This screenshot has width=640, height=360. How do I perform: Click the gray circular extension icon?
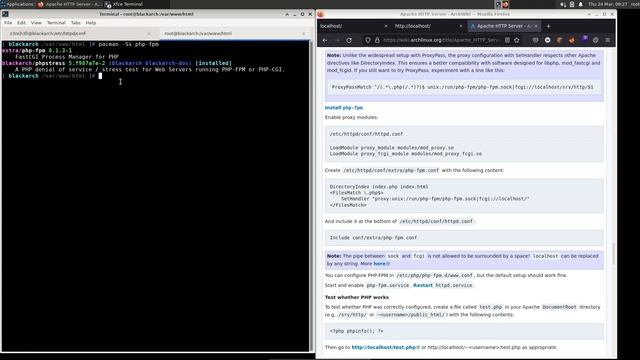(x=596, y=40)
